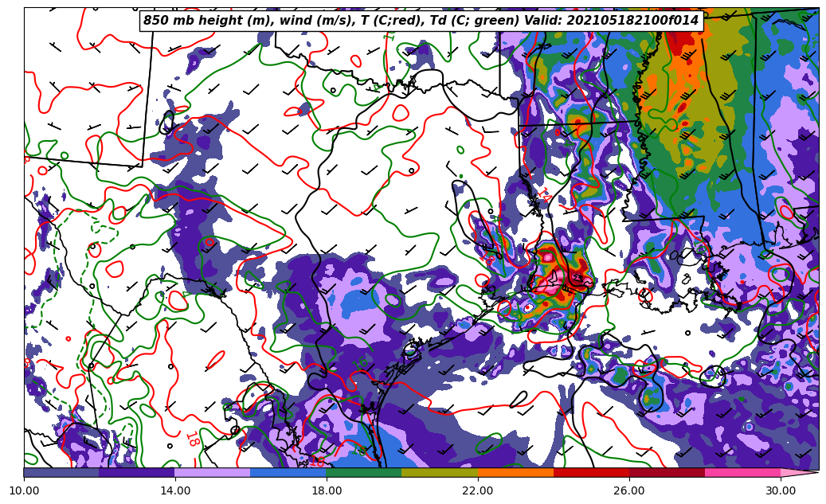Image resolution: width=826 pixels, height=504 pixels.
Task: Click the dark slate first colorbar segment
Action: [x=61, y=473]
